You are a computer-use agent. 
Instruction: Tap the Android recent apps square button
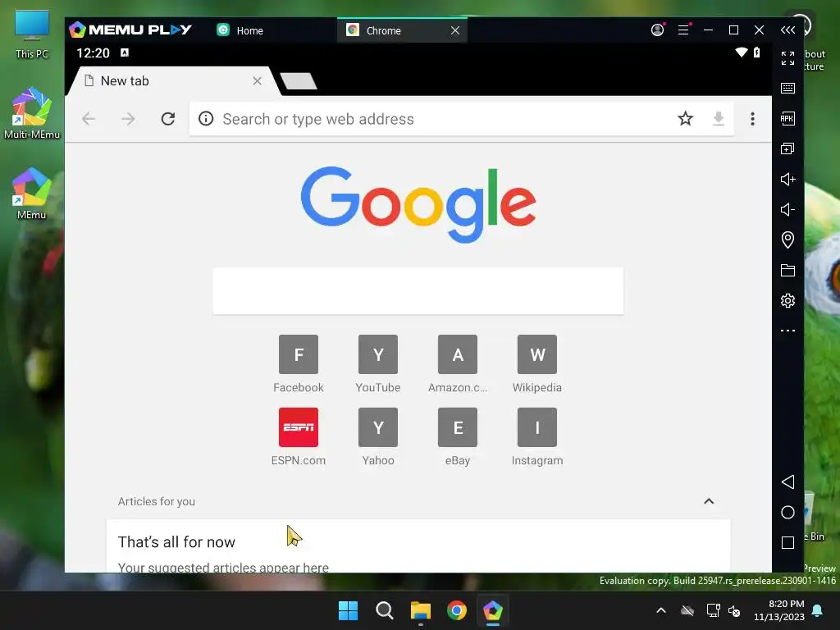[x=787, y=543]
